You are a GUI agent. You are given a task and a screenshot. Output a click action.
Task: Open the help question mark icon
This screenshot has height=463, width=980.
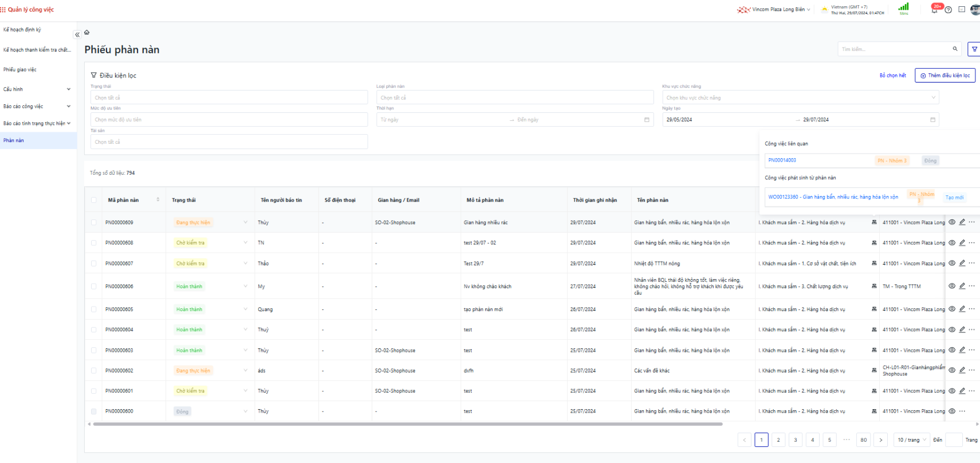click(948, 10)
